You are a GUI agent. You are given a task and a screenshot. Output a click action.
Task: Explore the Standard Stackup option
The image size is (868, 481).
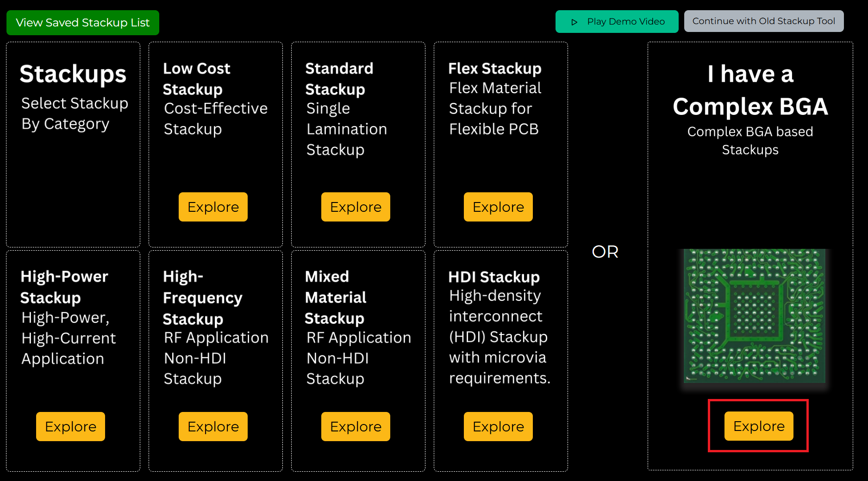click(356, 207)
